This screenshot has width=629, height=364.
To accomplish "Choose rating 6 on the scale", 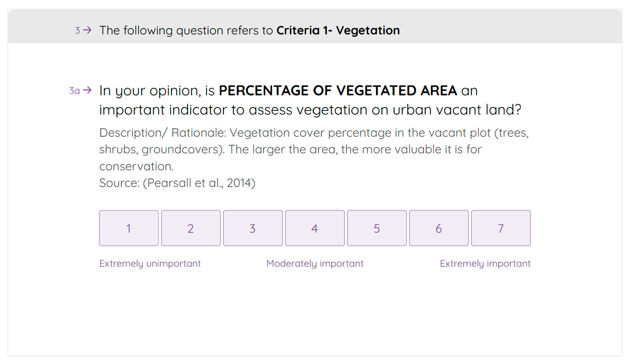I will click(x=439, y=228).
